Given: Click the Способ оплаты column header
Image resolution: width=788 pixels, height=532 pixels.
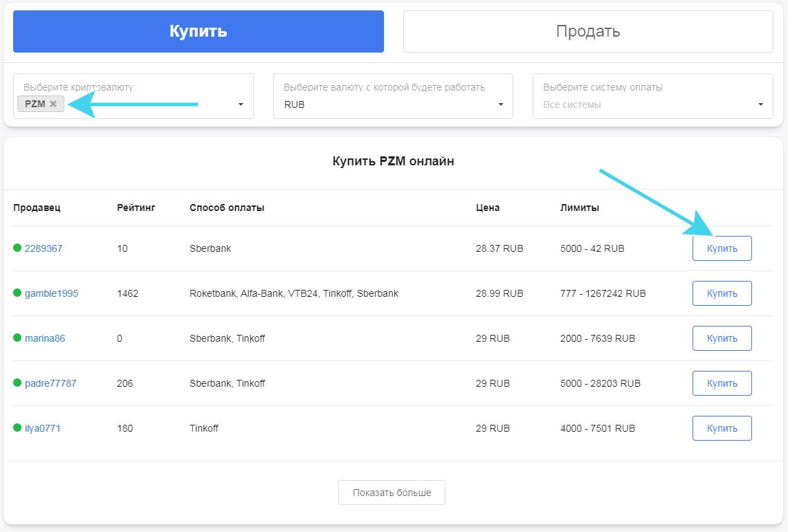Looking at the screenshot, I should (227, 208).
